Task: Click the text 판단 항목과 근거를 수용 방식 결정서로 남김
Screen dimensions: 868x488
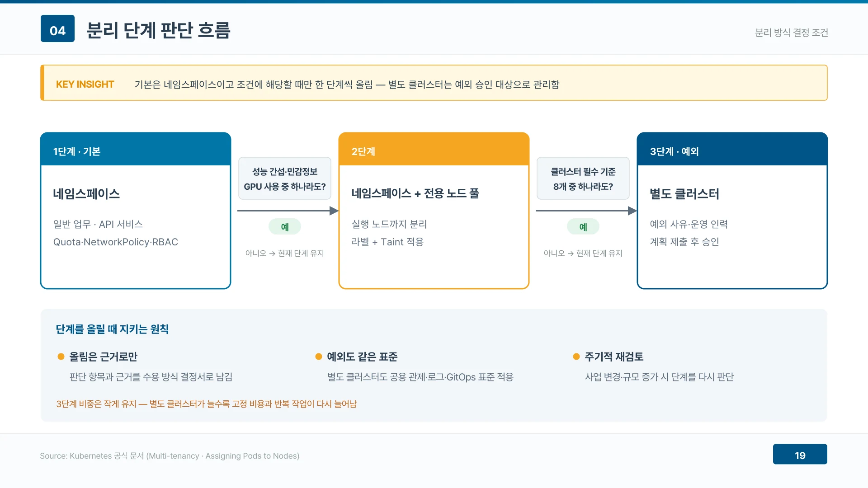Action: 151,377
